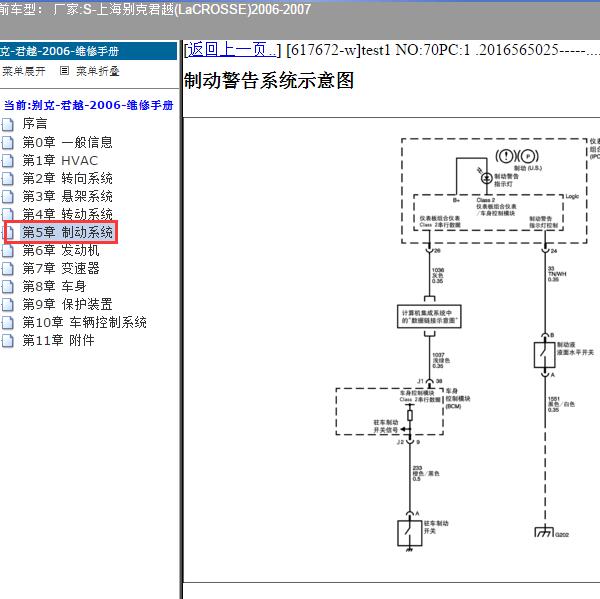Image resolution: width=600 pixels, height=599 pixels.
Task: Click the page icon beside 第8章 车身
Action: click(8, 287)
